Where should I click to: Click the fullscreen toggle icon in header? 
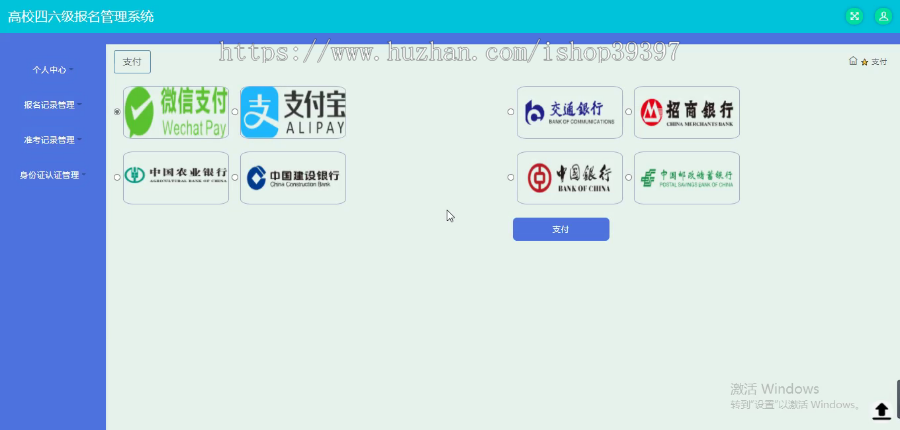854,16
